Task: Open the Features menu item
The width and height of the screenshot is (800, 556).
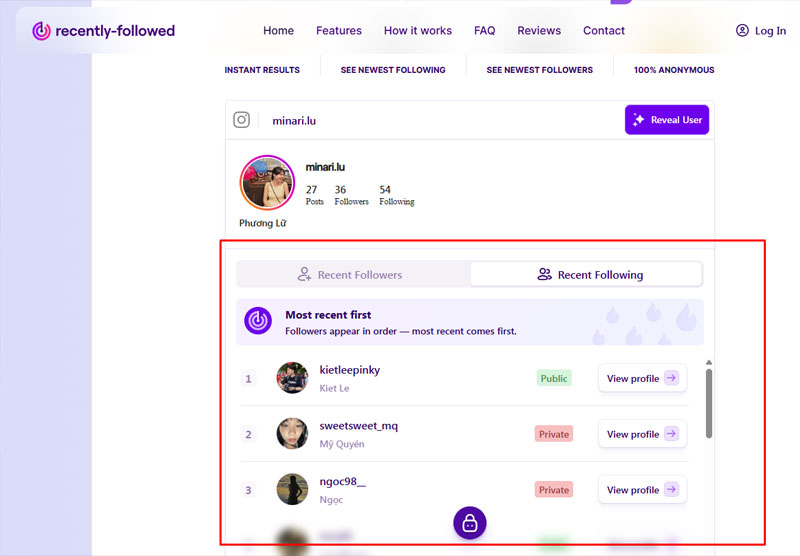Action: tap(339, 31)
